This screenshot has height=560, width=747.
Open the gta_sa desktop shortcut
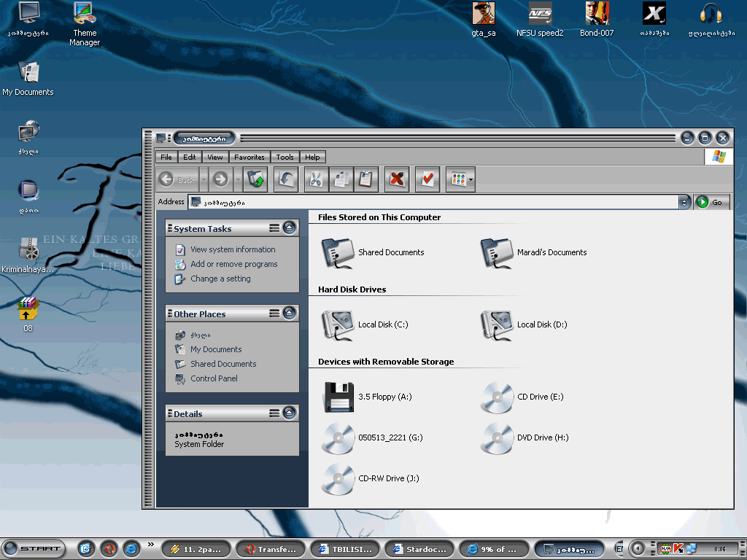point(483,13)
